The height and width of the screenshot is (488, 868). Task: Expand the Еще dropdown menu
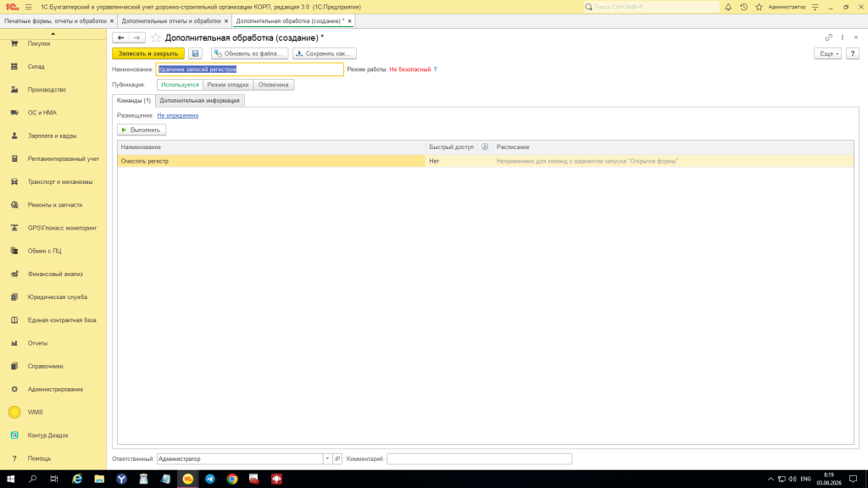(x=828, y=53)
